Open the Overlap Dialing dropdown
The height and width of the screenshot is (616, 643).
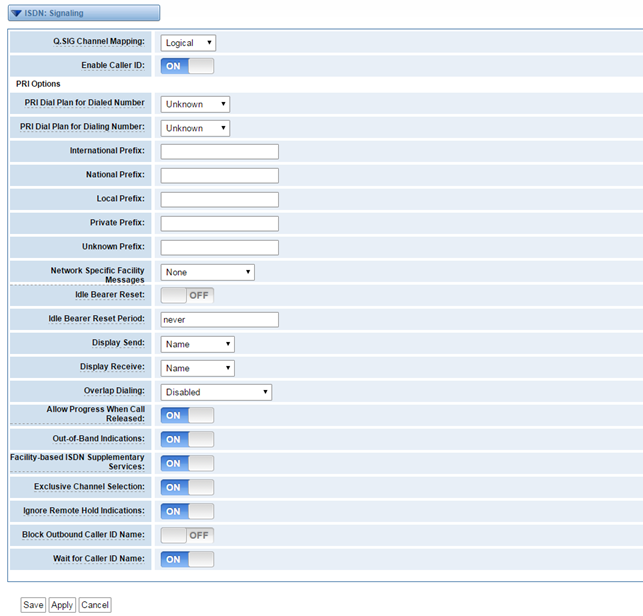click(x=216, y=392)
